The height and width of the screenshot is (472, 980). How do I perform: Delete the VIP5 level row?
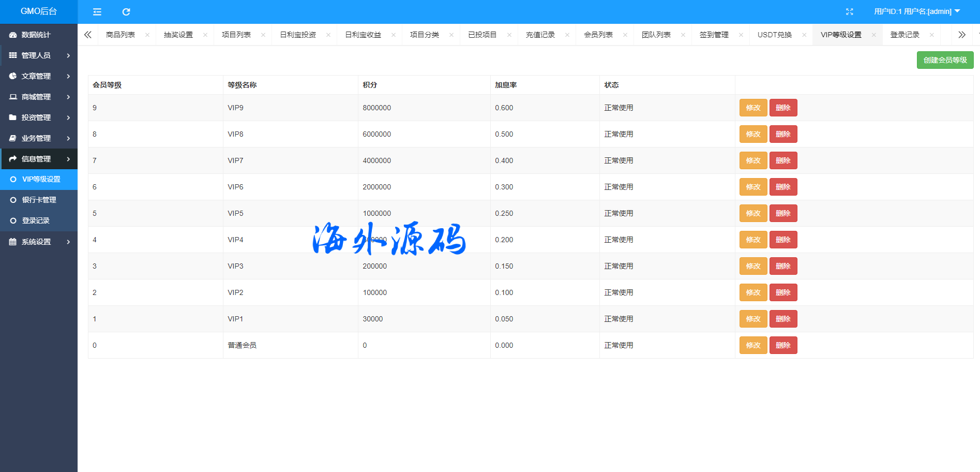(x=783, y=213)
